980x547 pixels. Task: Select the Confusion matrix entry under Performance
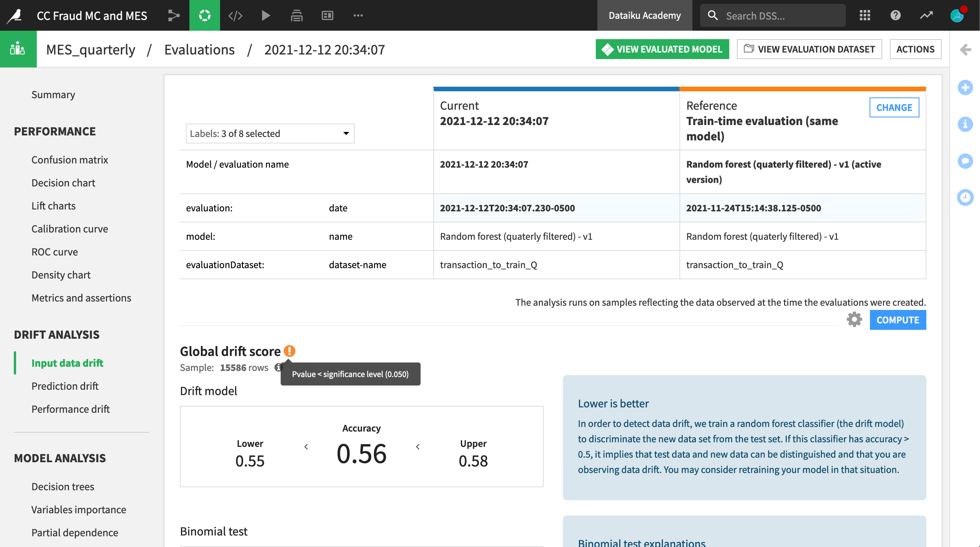70,160
